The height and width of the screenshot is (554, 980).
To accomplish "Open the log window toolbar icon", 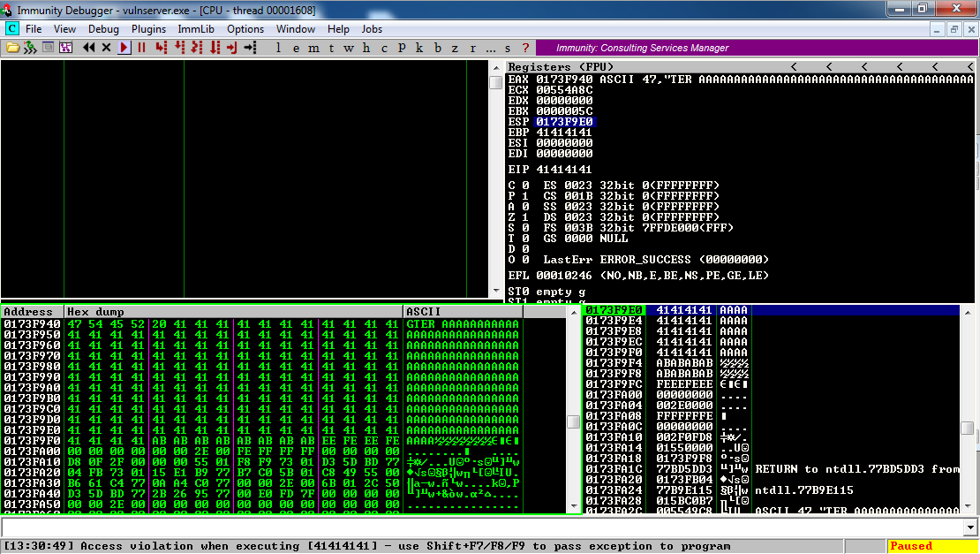I will click(49, 48).
